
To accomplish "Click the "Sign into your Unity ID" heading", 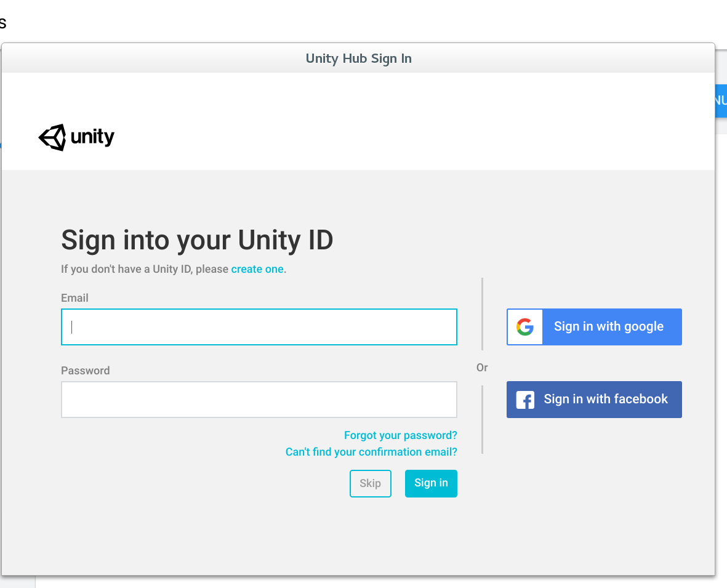I will coord(197,240).
